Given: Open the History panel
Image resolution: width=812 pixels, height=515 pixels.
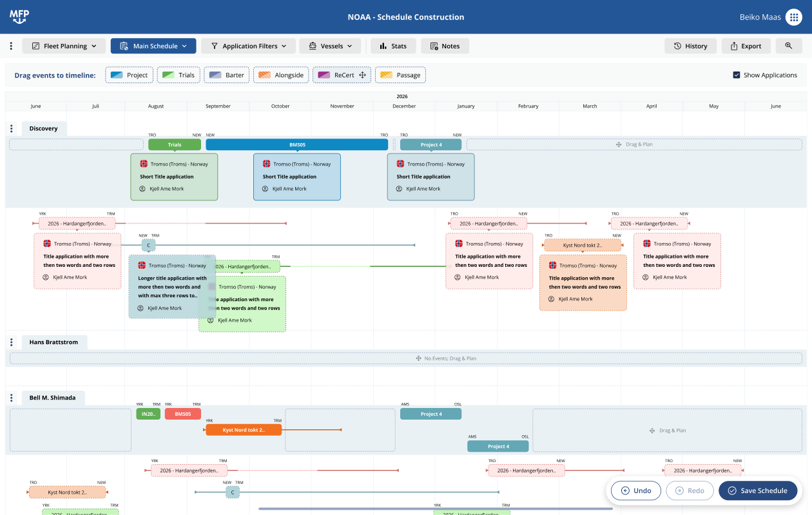Looking at the screenshot, I should [690, 46].
